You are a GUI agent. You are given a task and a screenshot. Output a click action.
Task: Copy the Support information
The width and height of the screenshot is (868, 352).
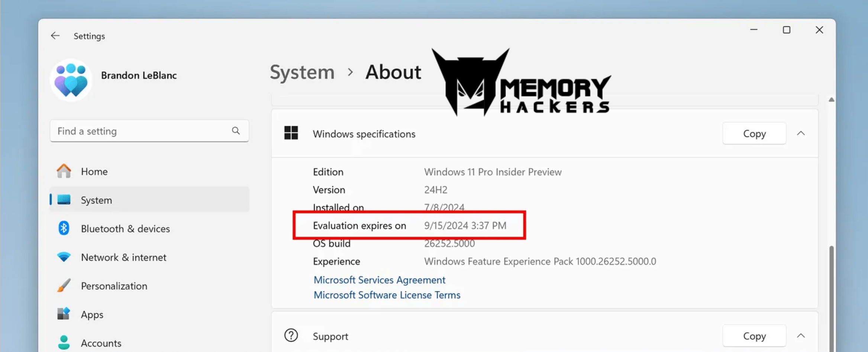(x=754, y=336)
